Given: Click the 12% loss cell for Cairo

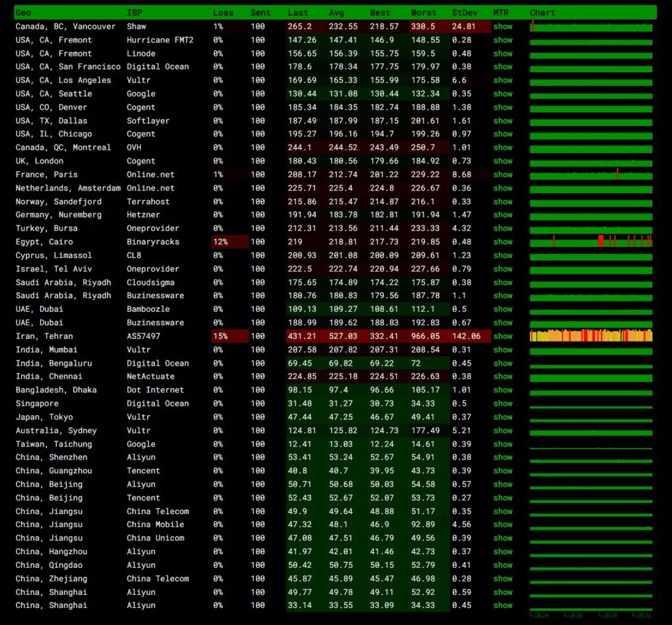Looking at the screenshot, I should click(230, 242).
